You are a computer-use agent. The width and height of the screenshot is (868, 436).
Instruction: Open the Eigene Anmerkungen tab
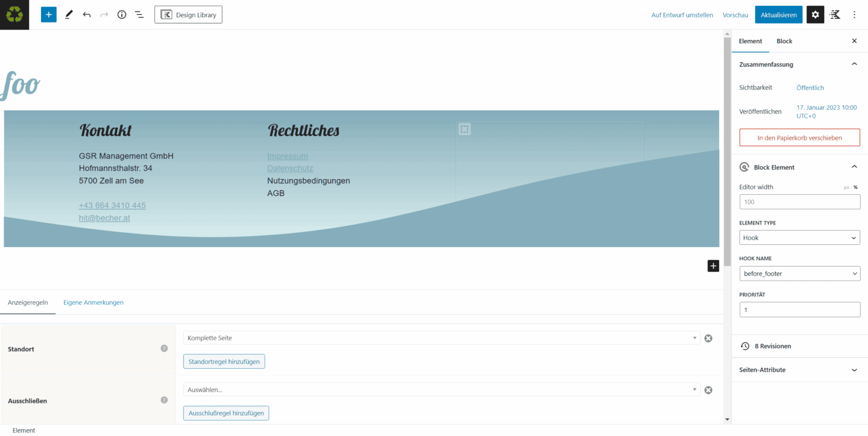(x=93, y=302)
